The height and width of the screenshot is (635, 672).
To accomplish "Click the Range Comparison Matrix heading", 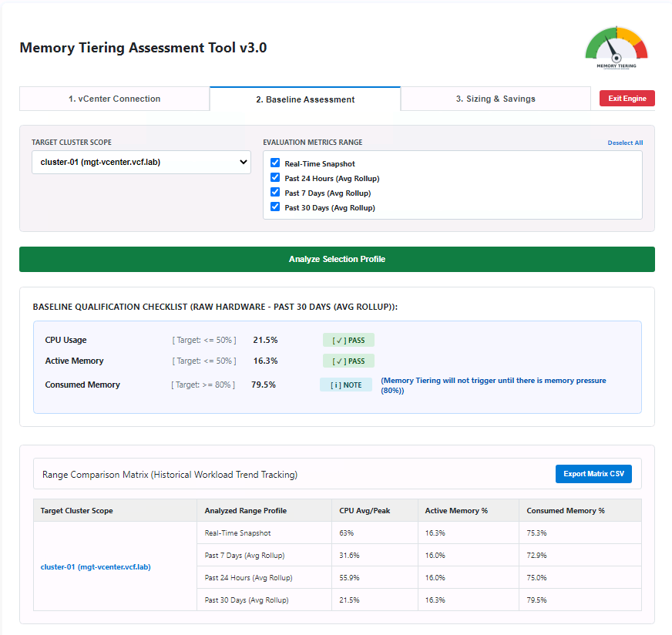I will (170, 475).
